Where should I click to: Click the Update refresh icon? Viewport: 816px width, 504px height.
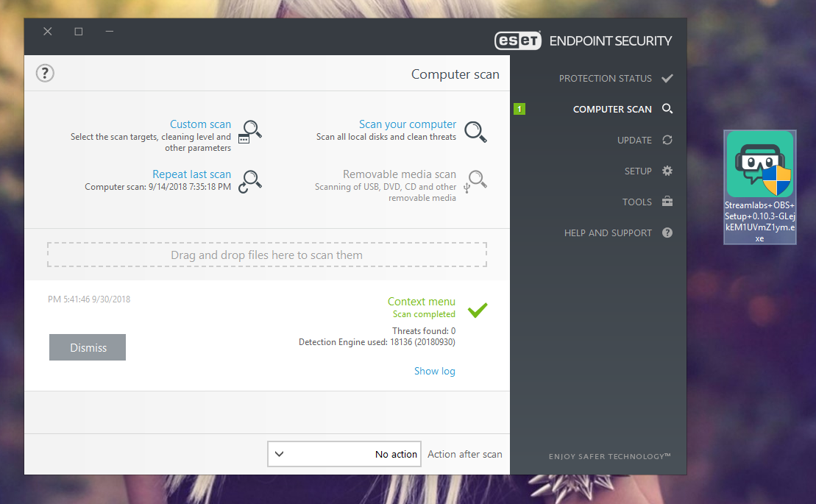[667, 140]
